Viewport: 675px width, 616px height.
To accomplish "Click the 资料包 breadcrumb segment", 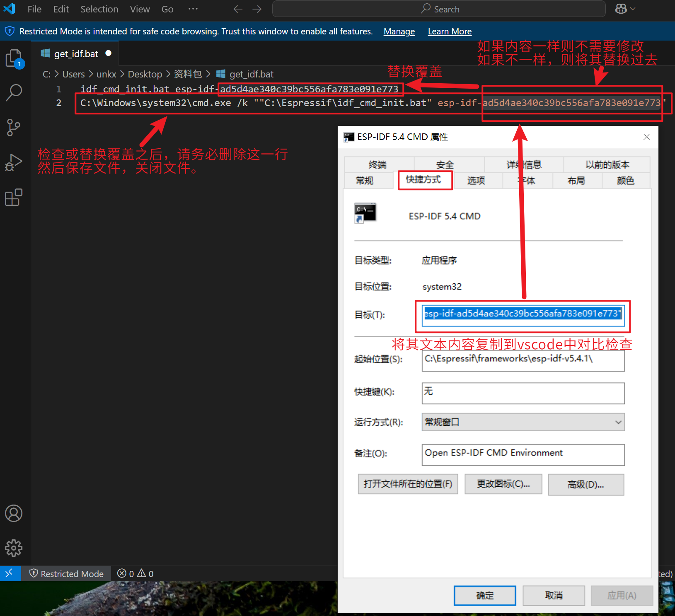I will pyautogui.click(x=187, y=74).
